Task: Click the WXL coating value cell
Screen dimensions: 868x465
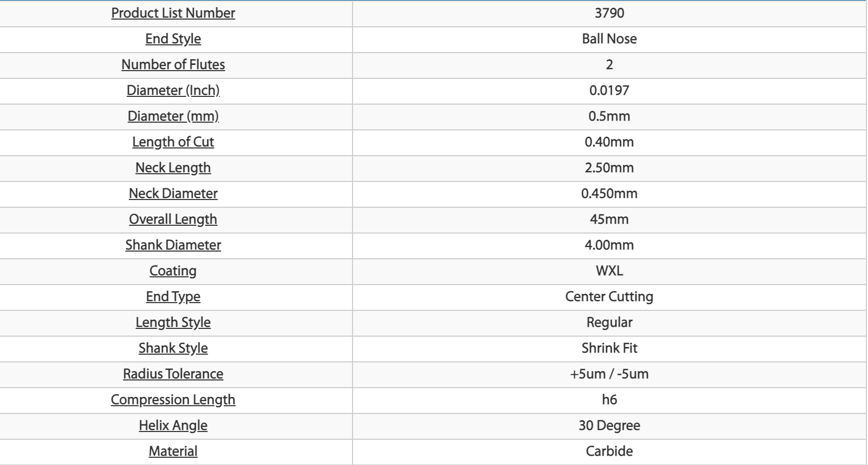Action: tap(609, 272)
